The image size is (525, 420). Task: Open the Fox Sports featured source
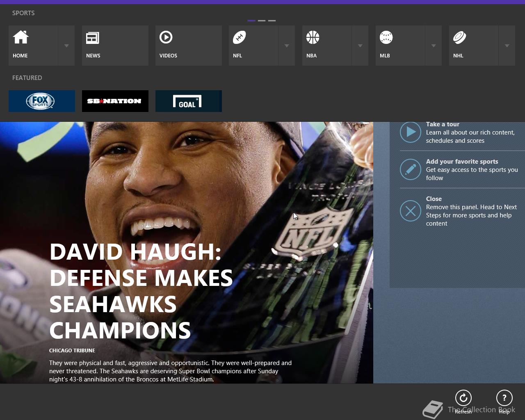click(x=42, y=101)
